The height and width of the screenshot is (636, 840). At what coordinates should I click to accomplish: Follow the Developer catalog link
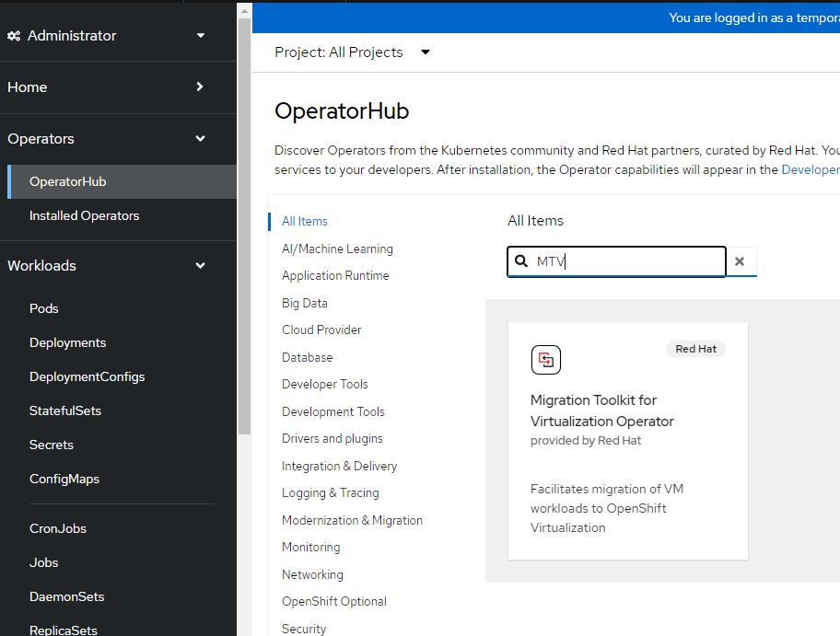pyautogui.click(x=811, y=169)
